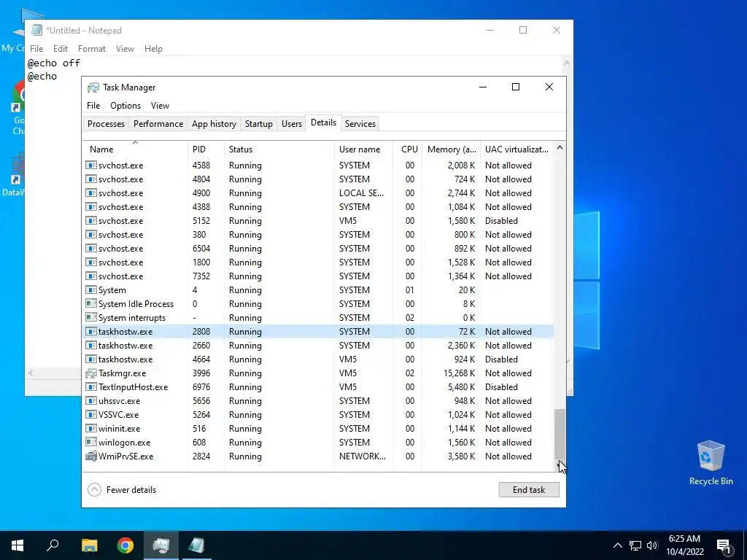The width and height of the screenshot is (747, 560).
Task: Click the Taskmgr.exe process icon
Action: pos(90,373)
